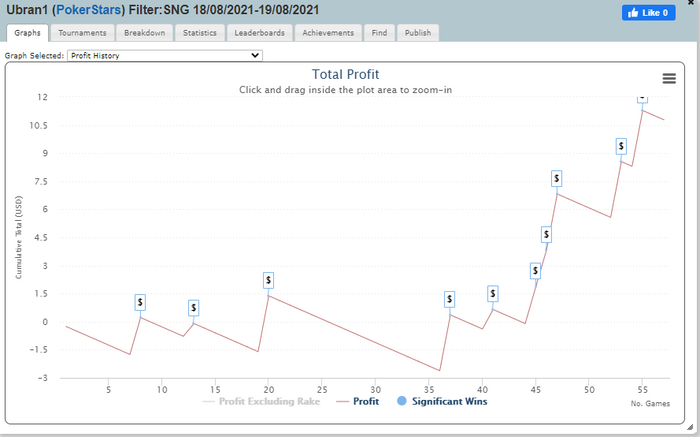Go to the Statistics tab
This screenshot has height=437, width=700.
click(x=202, y=33)
